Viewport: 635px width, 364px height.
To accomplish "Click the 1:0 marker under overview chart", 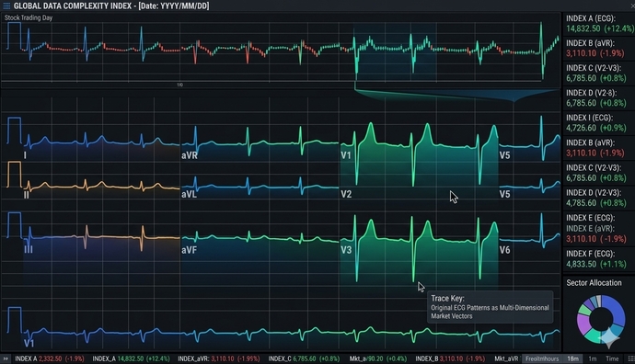I will click(x=179, y=85).
